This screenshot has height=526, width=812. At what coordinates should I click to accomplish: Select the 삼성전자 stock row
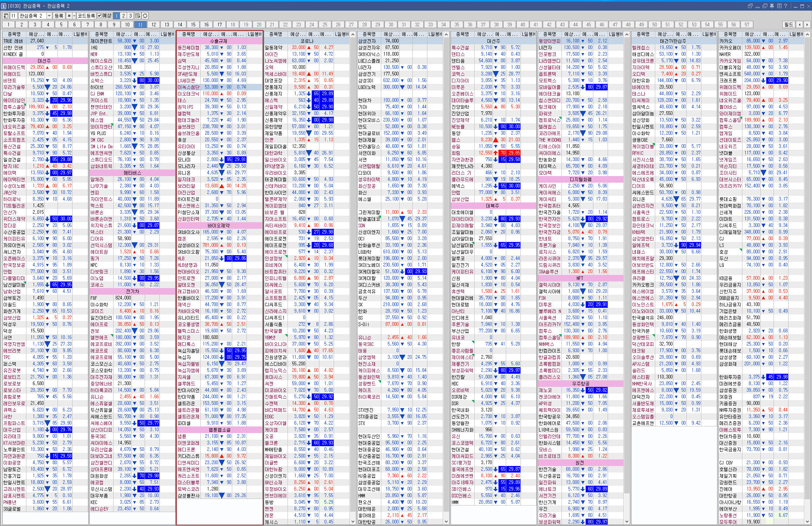tap(400, 41)
